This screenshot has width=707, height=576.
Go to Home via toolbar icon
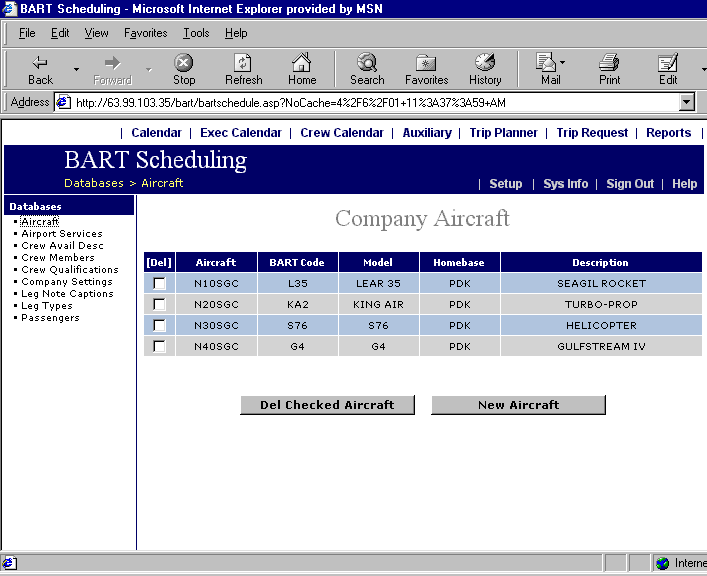click(x=302, y=63)
